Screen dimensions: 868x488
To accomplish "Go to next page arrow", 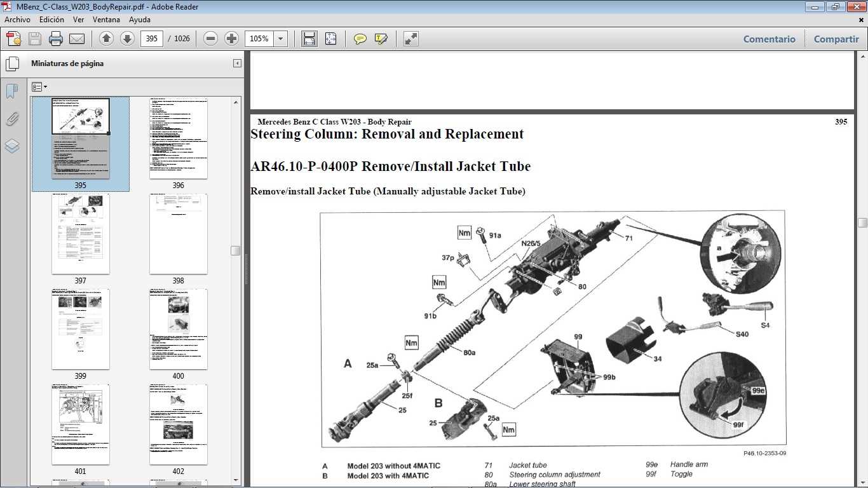I will pyautogui.click(x=127, y=39).
